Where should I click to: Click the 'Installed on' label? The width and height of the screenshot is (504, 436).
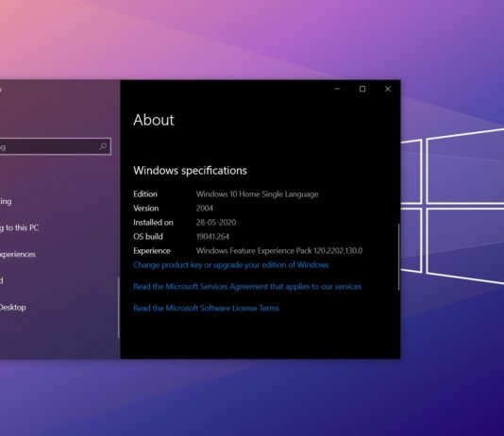[x=153, y=223]
